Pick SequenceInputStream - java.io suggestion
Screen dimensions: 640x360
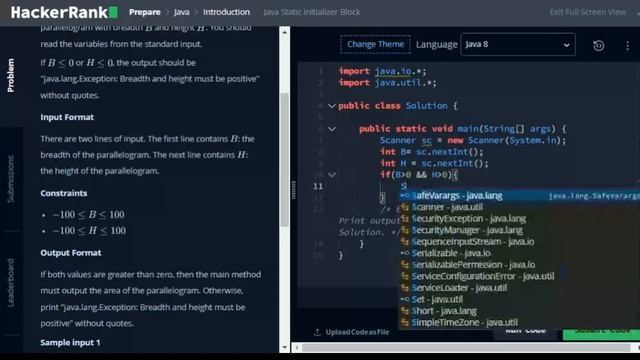(x=519, y=242)
